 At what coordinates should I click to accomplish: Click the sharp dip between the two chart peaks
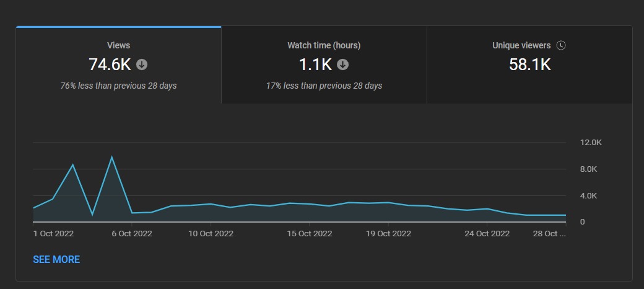(x=92, y=215)
